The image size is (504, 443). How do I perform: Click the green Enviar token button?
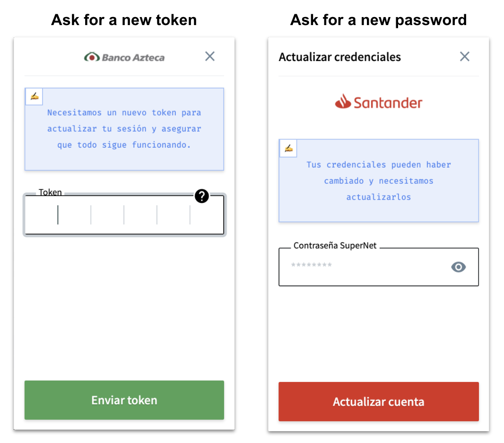pyautogui.click(x=124, y=400)
